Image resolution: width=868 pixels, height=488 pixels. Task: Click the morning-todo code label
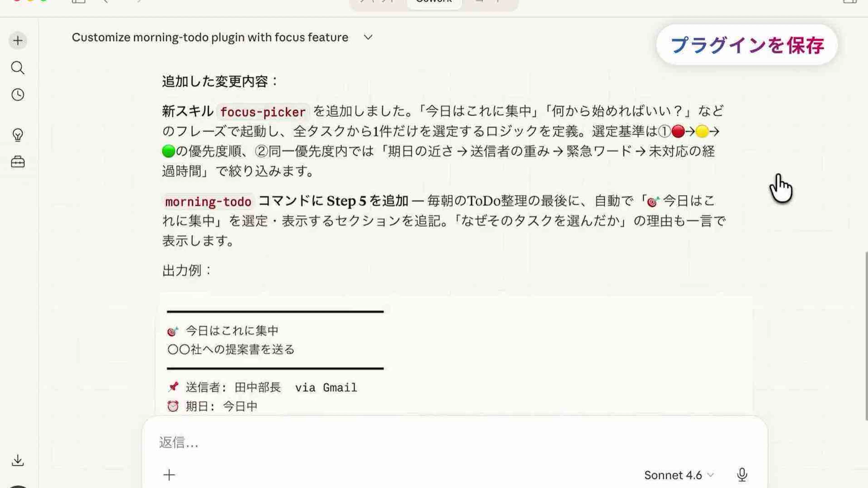click(208, 202)
